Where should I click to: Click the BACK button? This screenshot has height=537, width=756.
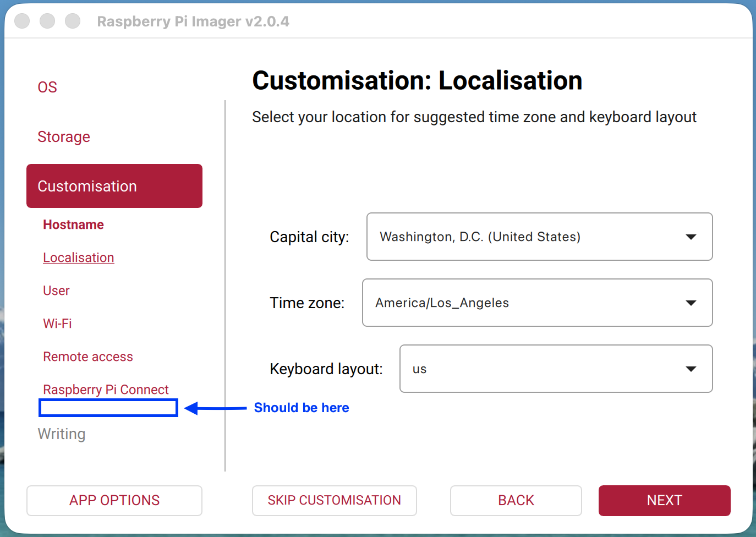coord(516,501)
